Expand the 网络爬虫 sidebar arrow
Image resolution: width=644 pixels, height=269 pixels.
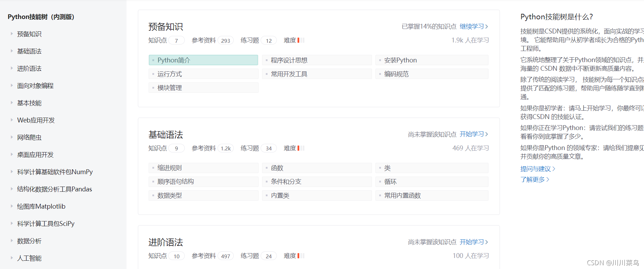[12, 137]
